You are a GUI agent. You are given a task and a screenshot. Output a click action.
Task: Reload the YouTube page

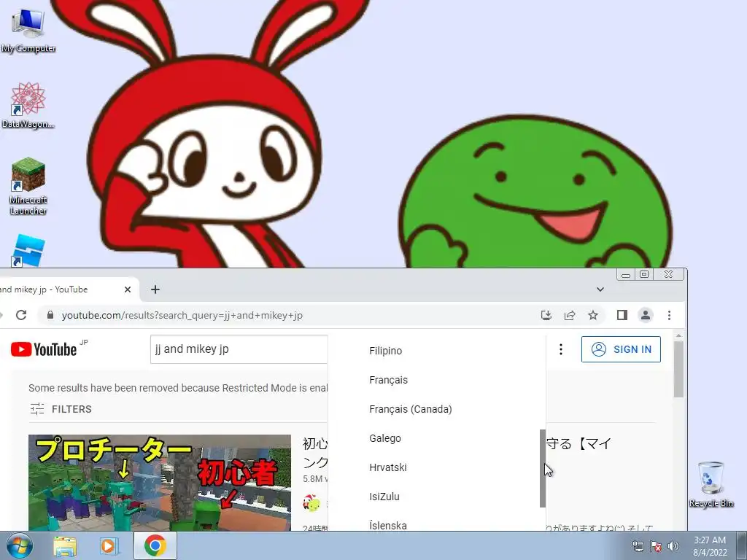point(21,315)
